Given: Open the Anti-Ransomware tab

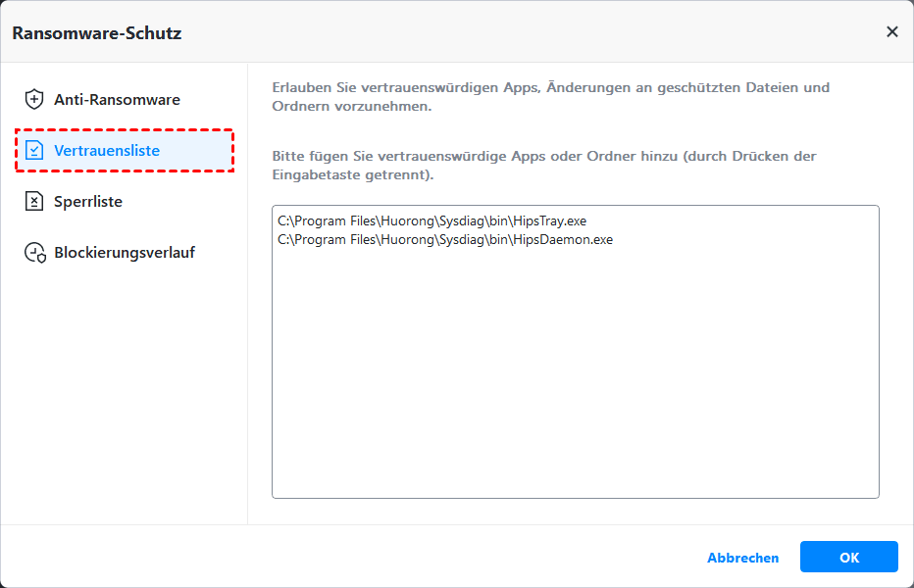Looking at the screenshot, I should pos(117,99).
